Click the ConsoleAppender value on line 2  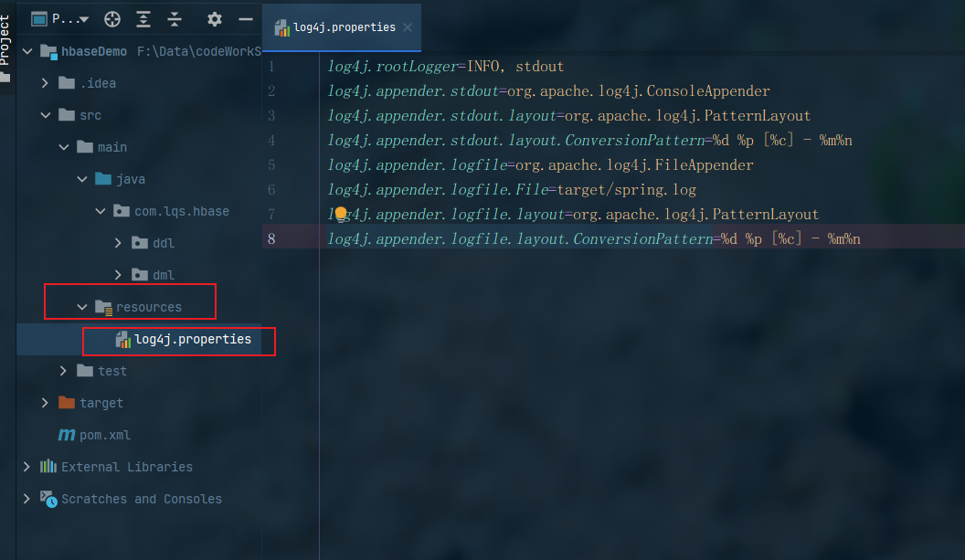tap(638, 91)
